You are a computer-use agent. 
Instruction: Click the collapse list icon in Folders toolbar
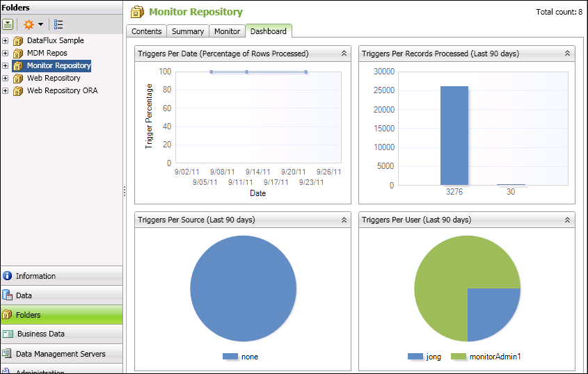[8, 24]
